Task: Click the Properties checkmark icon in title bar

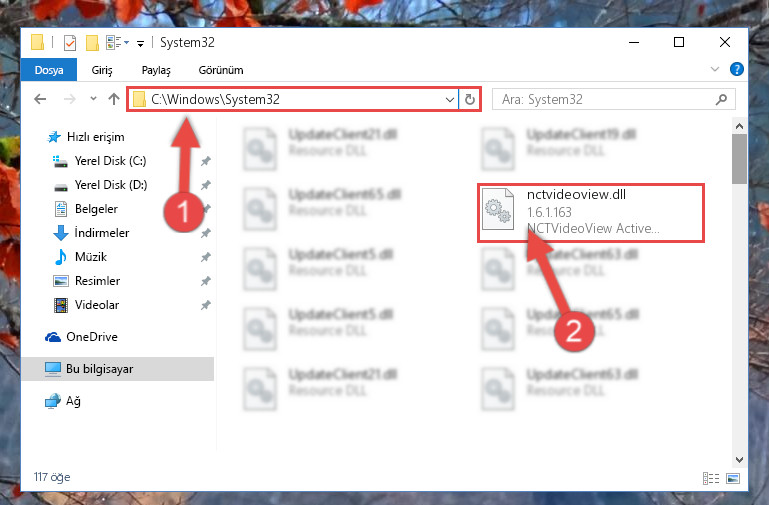Action: tap(70, 43)
